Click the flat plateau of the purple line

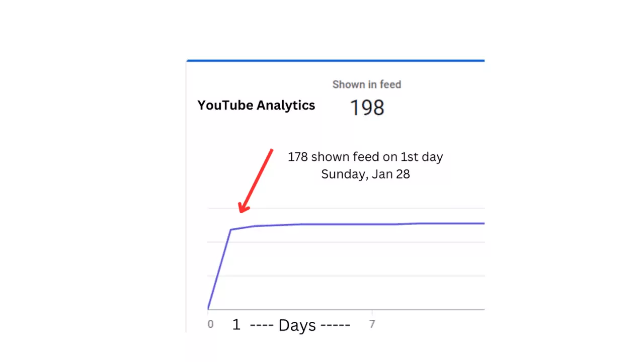click(352, 224)
